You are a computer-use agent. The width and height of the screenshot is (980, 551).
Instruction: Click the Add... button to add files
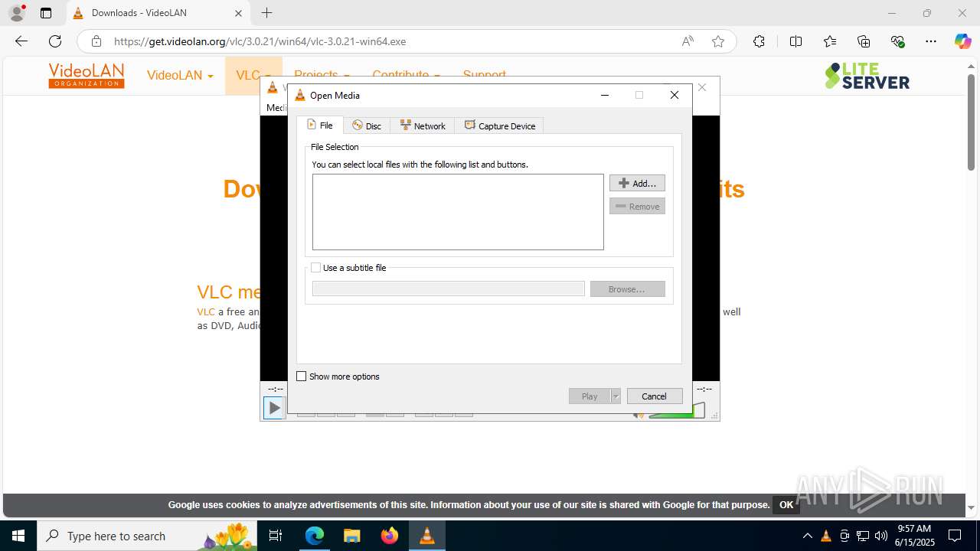point(637,183)
